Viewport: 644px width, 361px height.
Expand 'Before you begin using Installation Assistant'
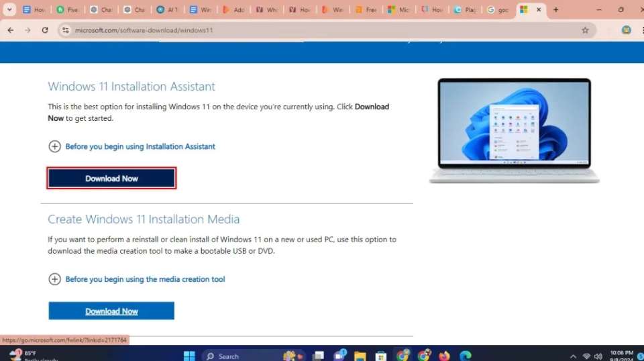point(54,146)
